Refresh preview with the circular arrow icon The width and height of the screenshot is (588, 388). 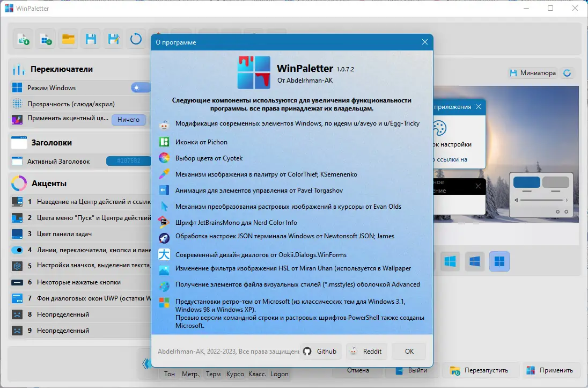(x=568, y=73)
